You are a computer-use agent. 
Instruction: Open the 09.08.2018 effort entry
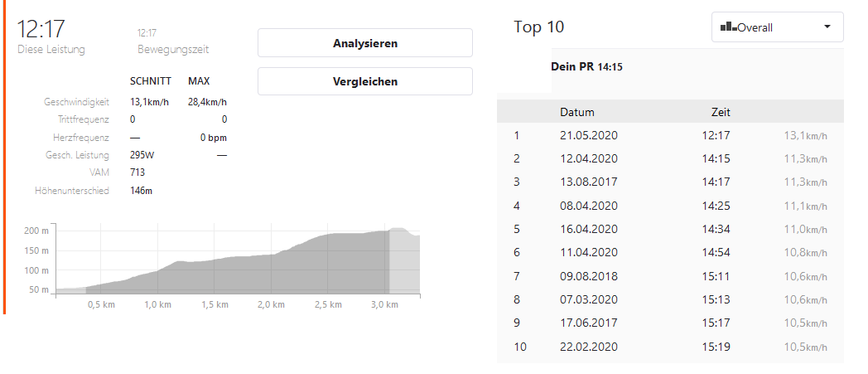[589, 276]
